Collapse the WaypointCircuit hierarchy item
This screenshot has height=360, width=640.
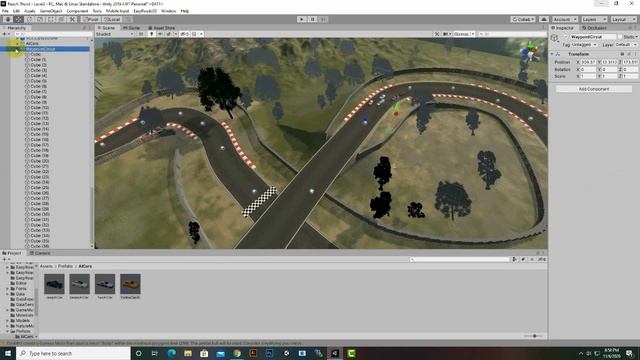coord(17,49)
